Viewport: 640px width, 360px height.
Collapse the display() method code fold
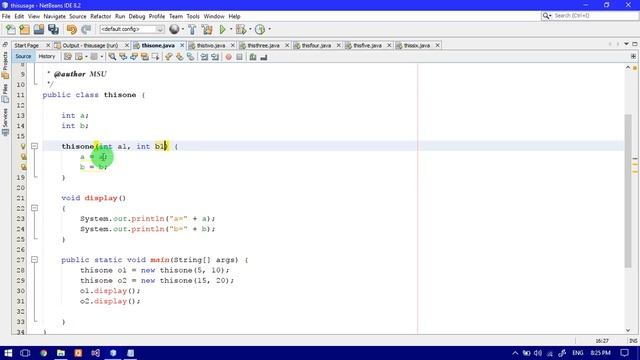tap(34, 208)
